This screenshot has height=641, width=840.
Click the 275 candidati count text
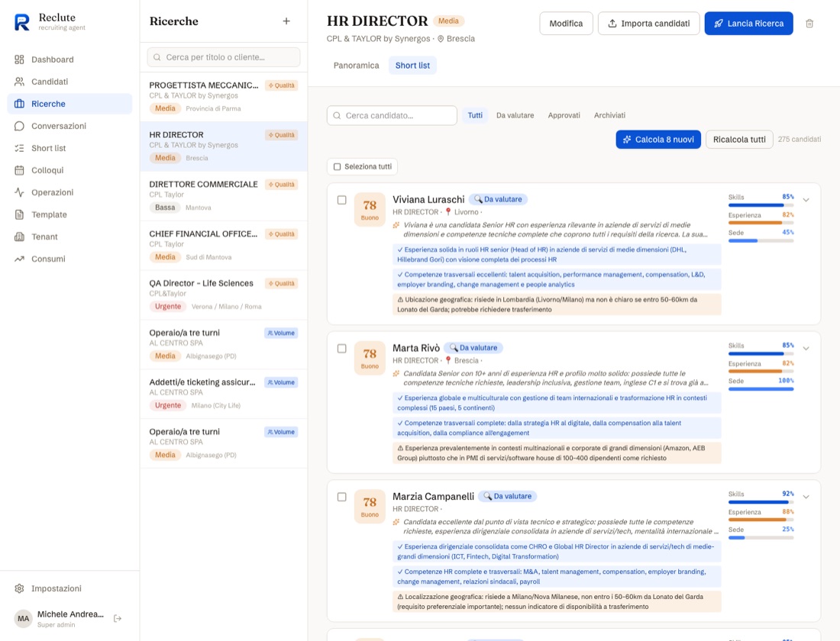[800, 139]
